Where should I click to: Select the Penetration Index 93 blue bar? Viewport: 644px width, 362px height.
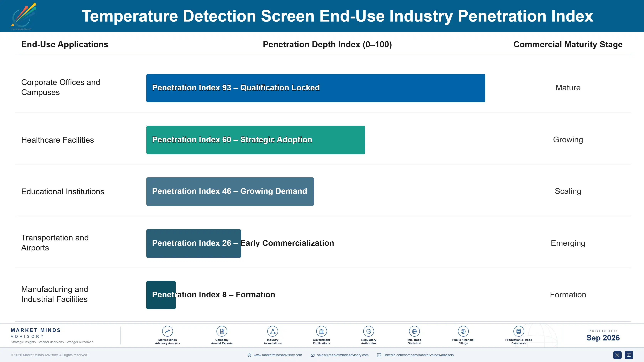[315, 88]
